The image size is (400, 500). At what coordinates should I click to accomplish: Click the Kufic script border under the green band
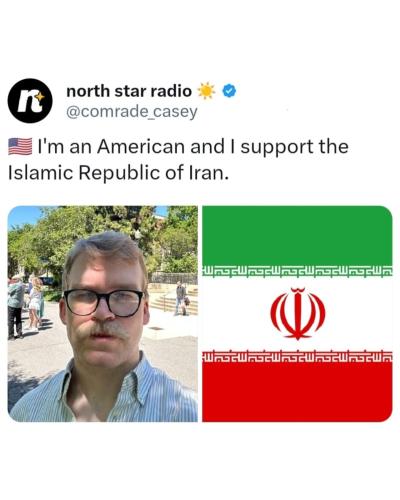pyautogui.click(x=297, y=271)
